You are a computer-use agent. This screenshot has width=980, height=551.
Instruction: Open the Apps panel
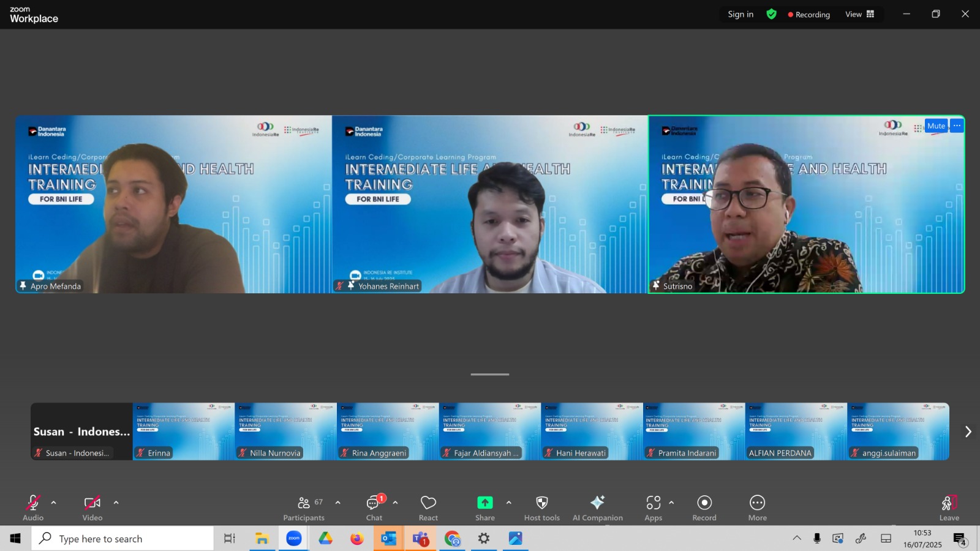pos(653,508)
